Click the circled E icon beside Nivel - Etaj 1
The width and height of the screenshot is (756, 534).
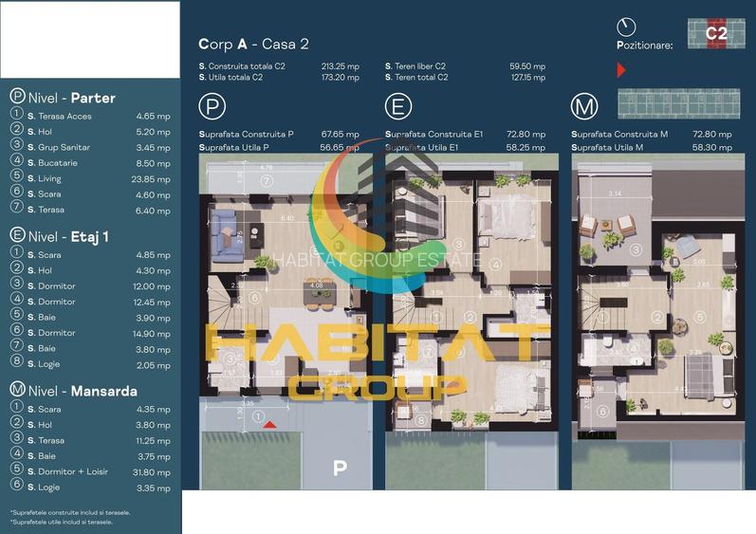(17, 236)
